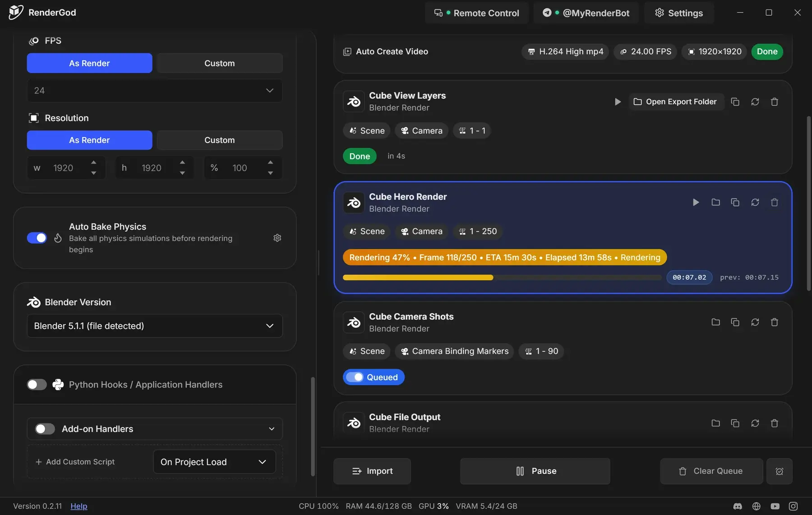
Task: Play the Cube Hero Render output
Action: (696, 202)
